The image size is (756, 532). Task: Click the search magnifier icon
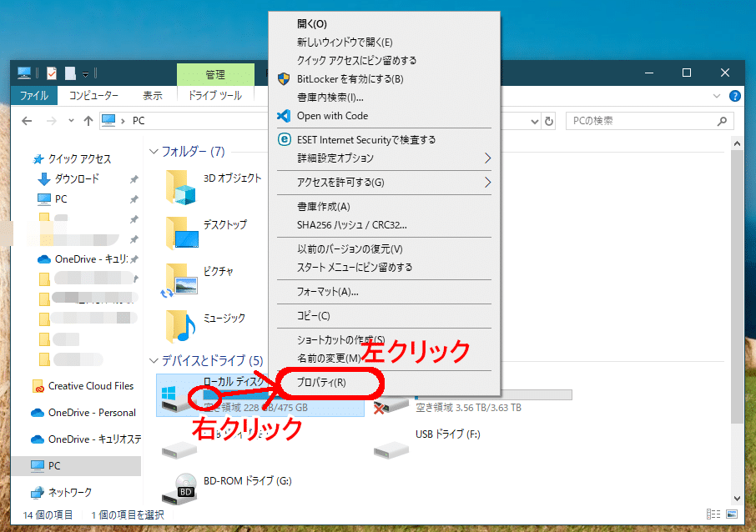pos(722,121)
